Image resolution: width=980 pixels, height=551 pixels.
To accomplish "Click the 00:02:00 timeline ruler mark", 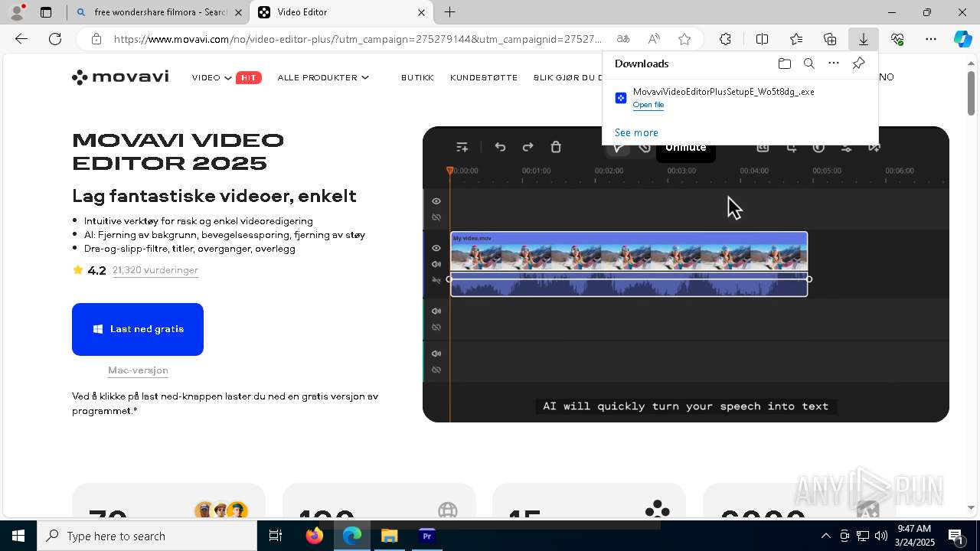I will [x=609, y=171].
